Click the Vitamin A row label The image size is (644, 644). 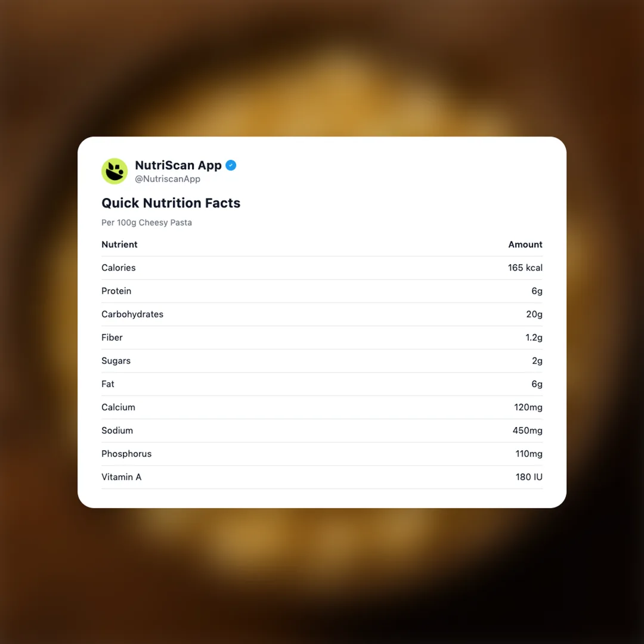122,477
